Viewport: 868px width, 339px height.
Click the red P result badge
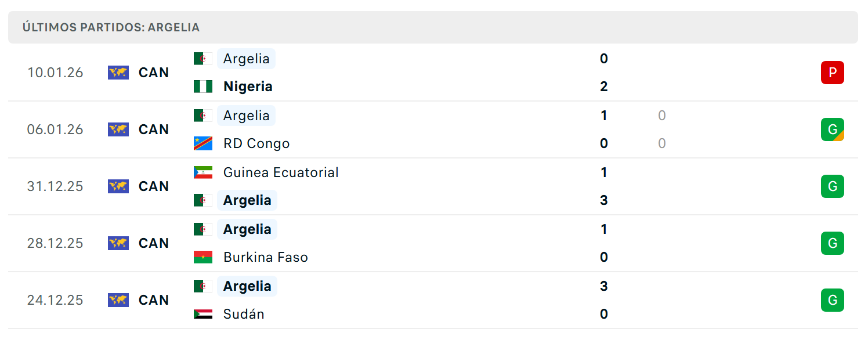832,73
